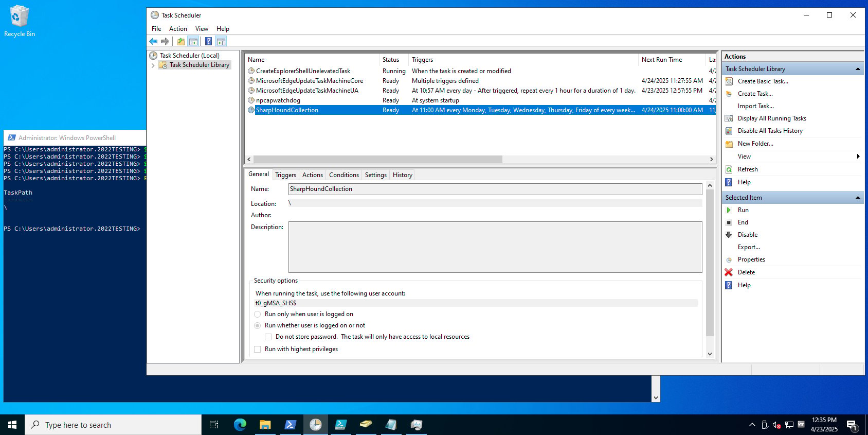Open the View menu in the menu bar
Viewport: 868px width, 435px height.
202,29
